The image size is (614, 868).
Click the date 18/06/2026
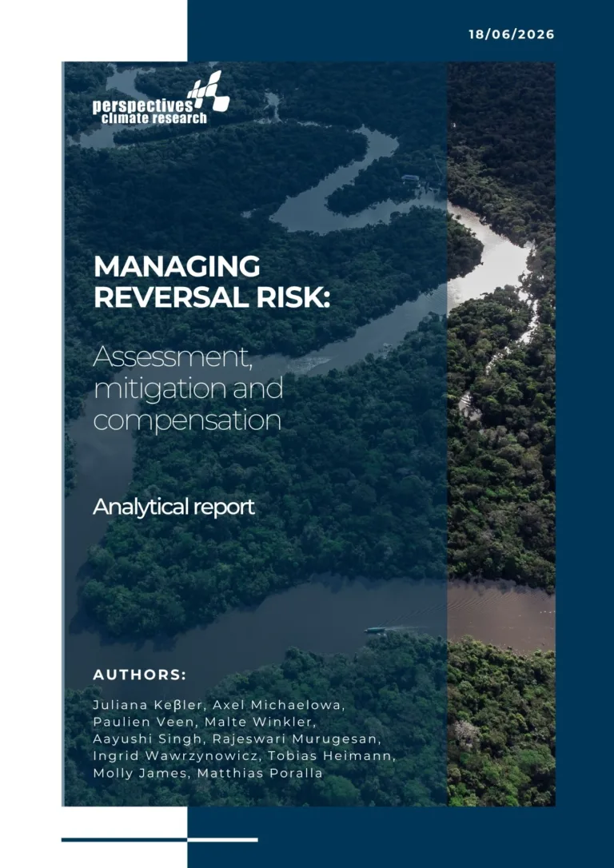[x=511, y=34]
